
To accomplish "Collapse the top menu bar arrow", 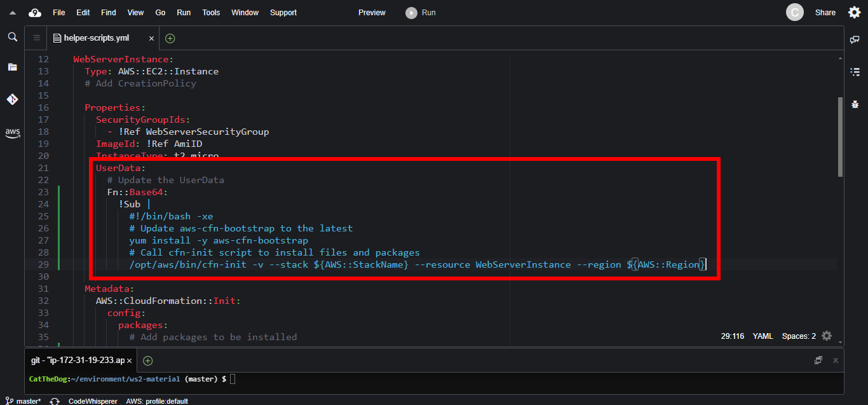I will coord(13,13).
